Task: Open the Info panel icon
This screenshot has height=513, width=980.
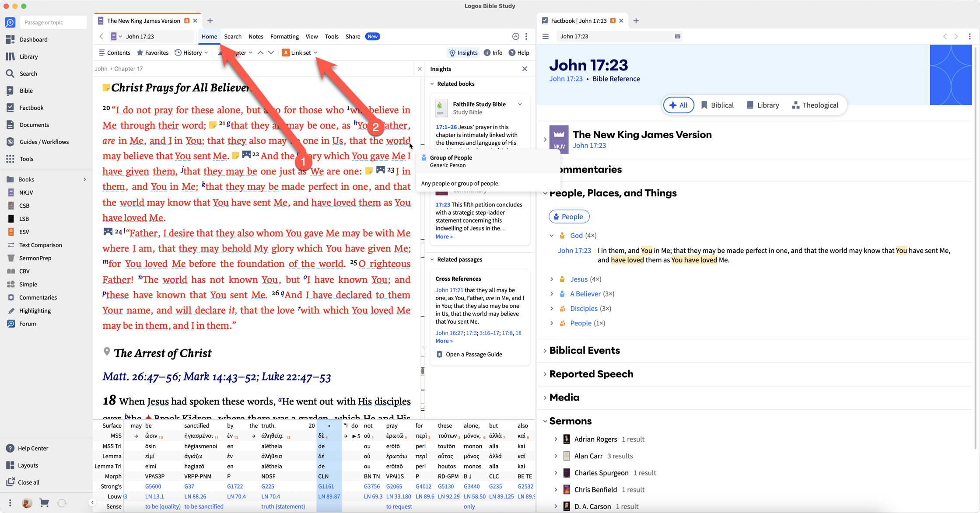Action: pyautogui.click(x=493, y=52)
